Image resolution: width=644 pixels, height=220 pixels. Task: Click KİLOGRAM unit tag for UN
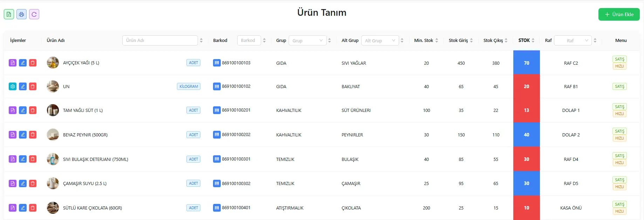click(189, 86)
